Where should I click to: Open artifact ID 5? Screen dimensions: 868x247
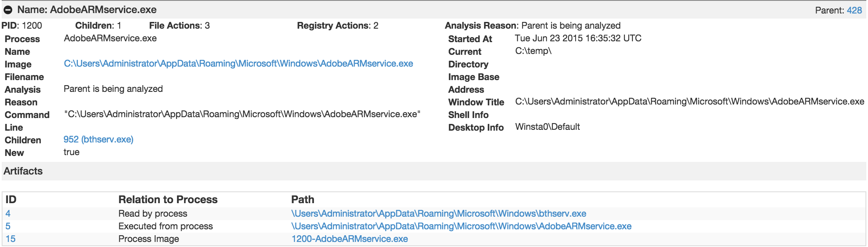click(8, 226)
